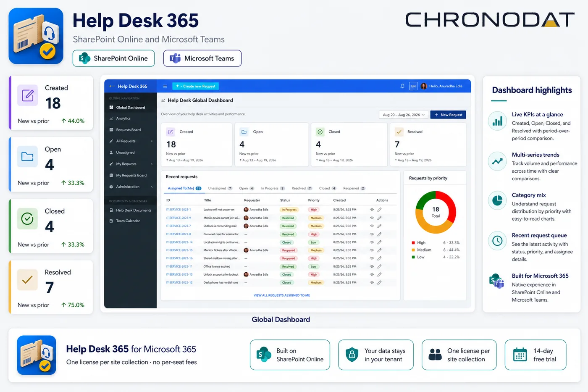Click the Global Dashboard grid icon

pos(111,108)
